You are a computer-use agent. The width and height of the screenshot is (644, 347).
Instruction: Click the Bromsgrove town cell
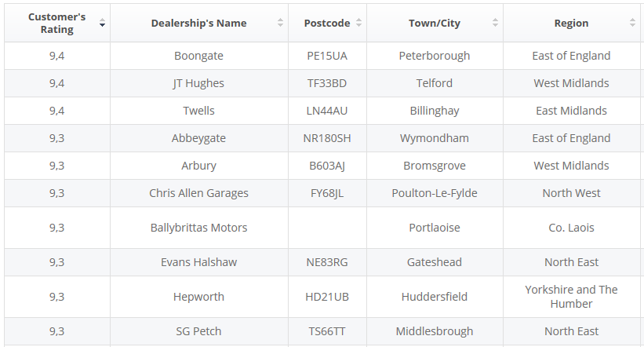point(434,166)
